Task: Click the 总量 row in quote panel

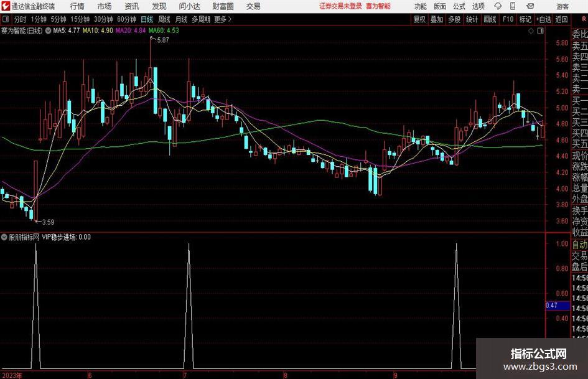Action: point(580,188)
